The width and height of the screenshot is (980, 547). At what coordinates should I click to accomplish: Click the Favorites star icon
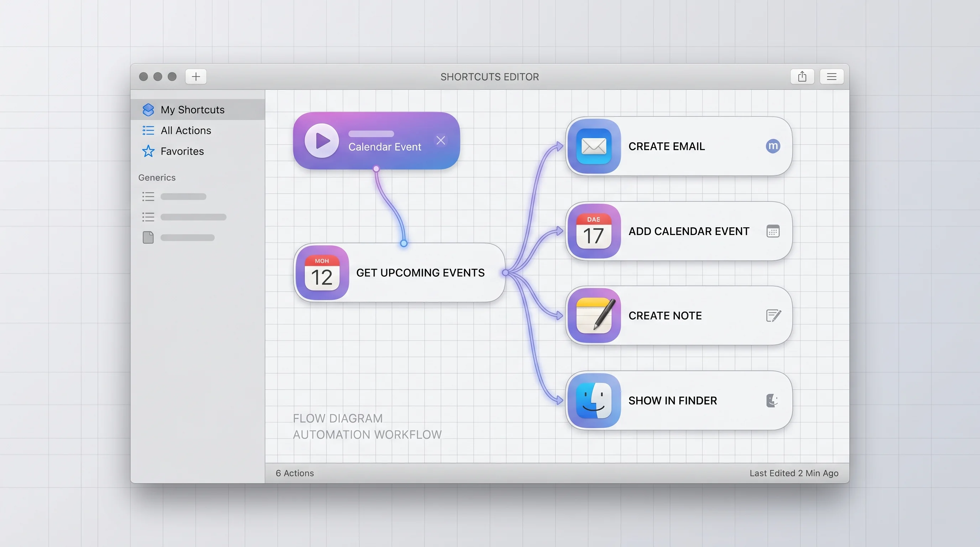[148, 151]
